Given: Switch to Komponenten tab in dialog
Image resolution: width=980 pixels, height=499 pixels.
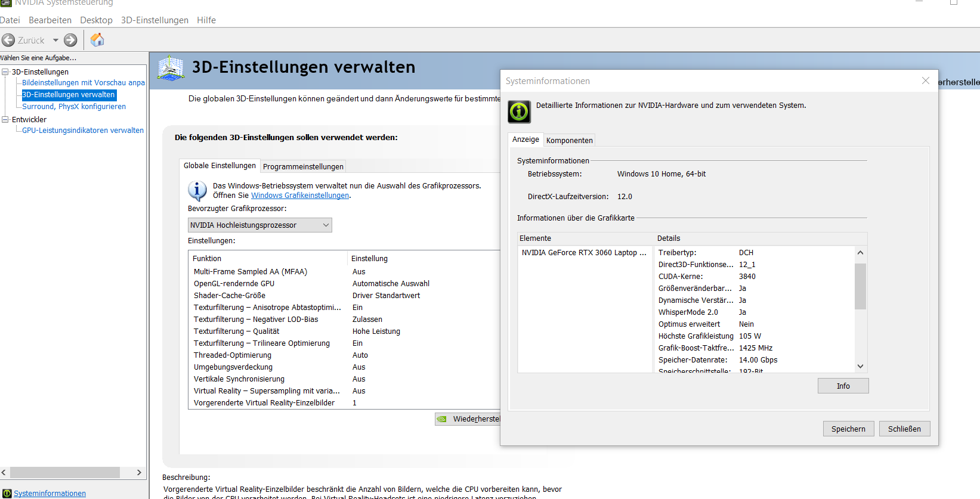Looking at the screenshot, I should (x=570, y=141).
